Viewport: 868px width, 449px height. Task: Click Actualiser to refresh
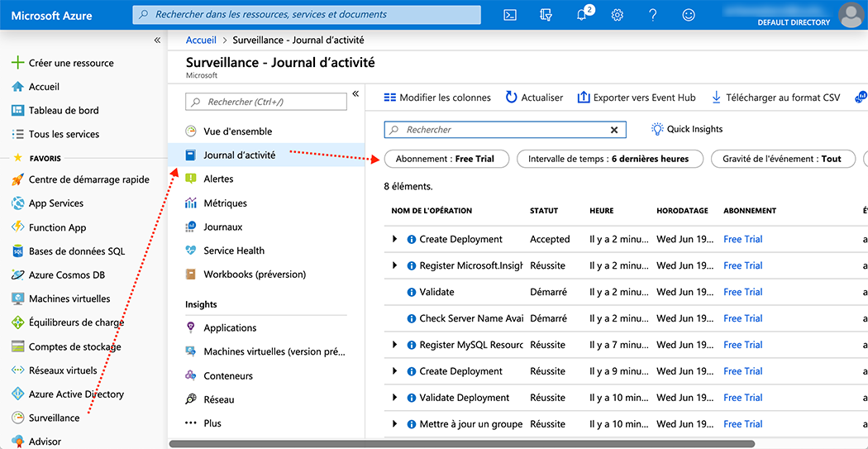pos(534,98)
